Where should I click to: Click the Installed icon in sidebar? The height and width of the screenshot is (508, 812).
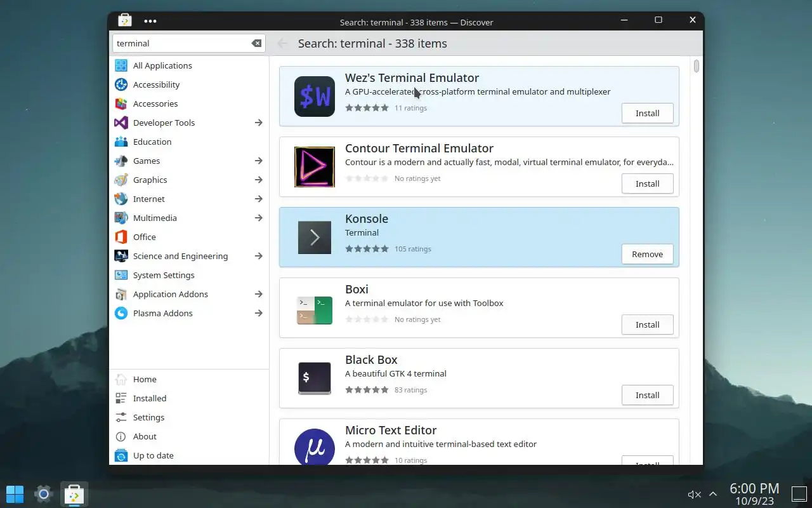coord(121,398)
